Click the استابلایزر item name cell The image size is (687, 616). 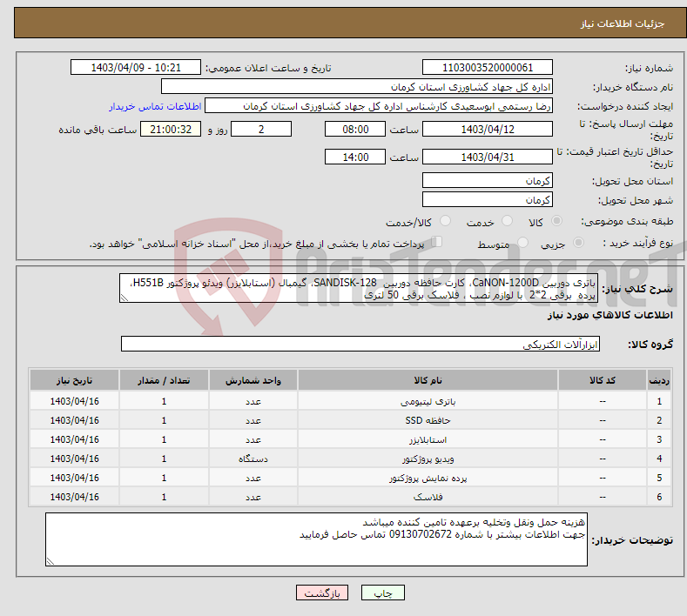(428, 439)
